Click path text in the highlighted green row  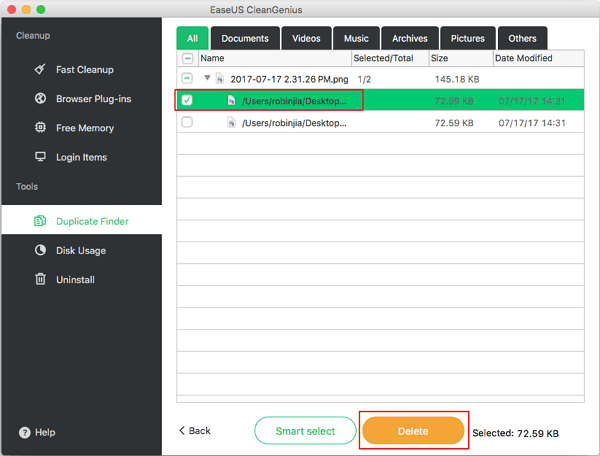(x=294, y=101)
